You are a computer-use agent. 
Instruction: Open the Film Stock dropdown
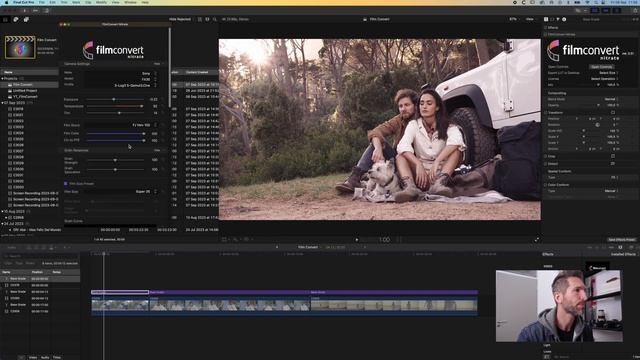point(120,125)
